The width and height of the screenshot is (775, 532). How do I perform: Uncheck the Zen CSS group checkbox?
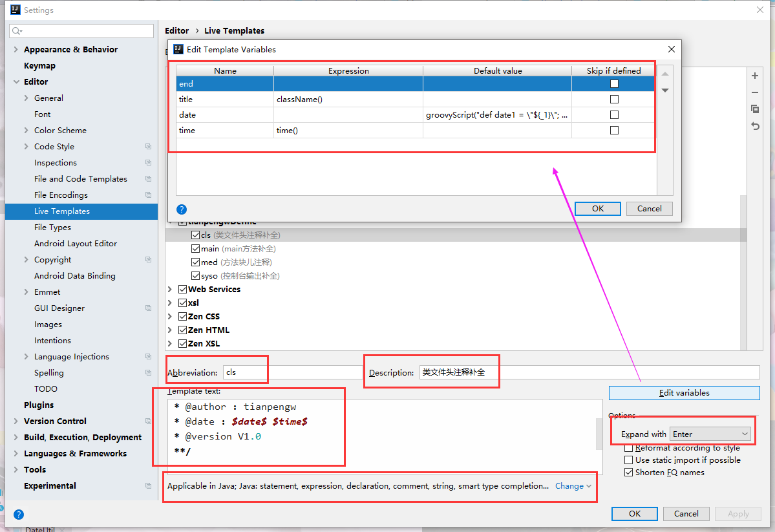pos(183,317)
